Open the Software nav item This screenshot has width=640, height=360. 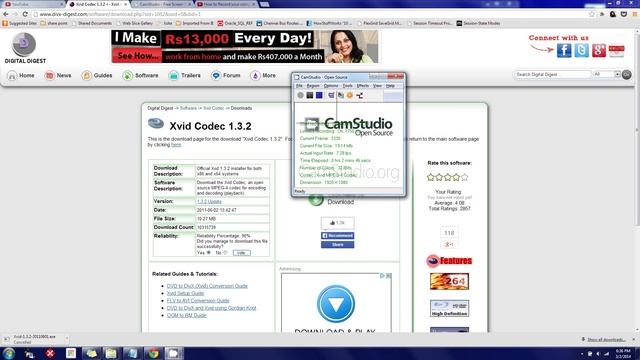[140, 76]
